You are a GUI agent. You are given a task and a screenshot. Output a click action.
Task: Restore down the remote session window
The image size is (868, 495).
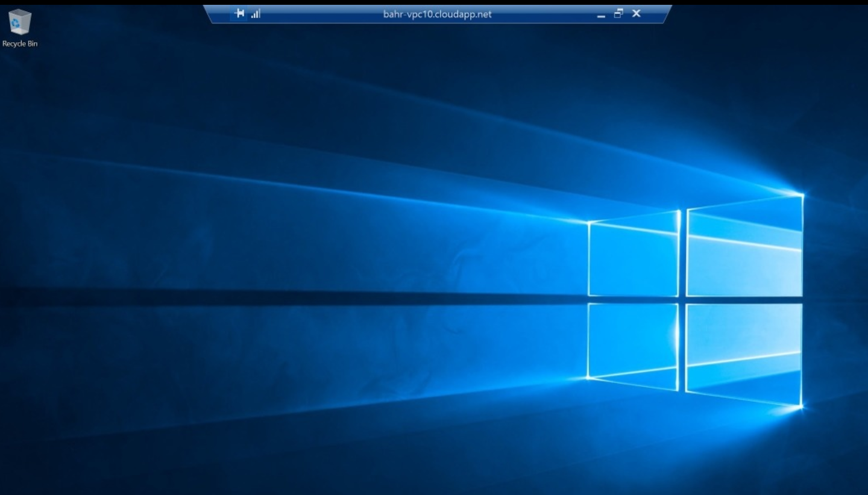coord(618,13)
